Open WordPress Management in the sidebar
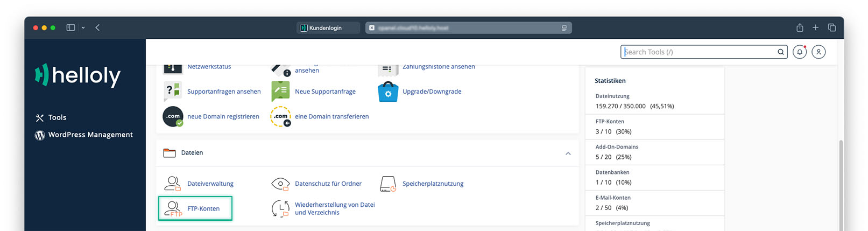868x231 pixels. [x=90, y=135]
